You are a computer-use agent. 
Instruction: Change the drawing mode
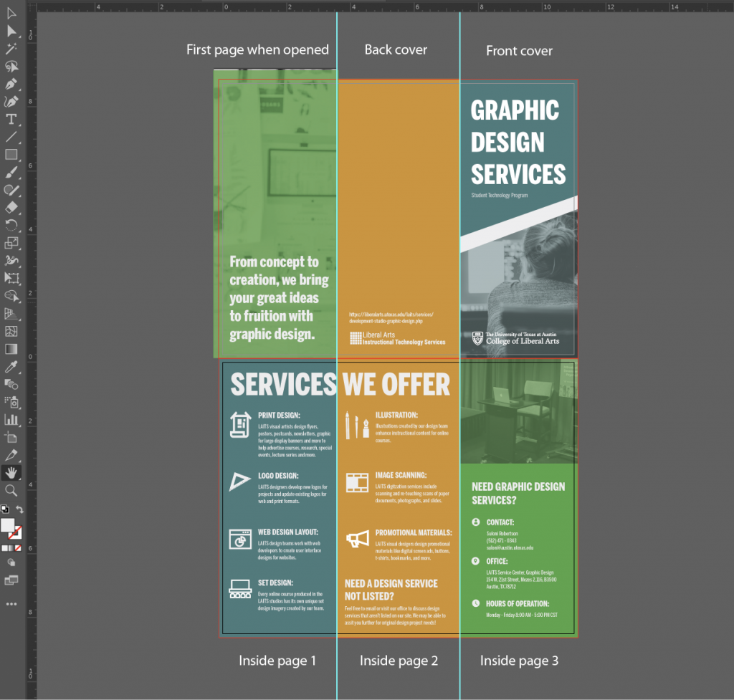coord(11,563)
